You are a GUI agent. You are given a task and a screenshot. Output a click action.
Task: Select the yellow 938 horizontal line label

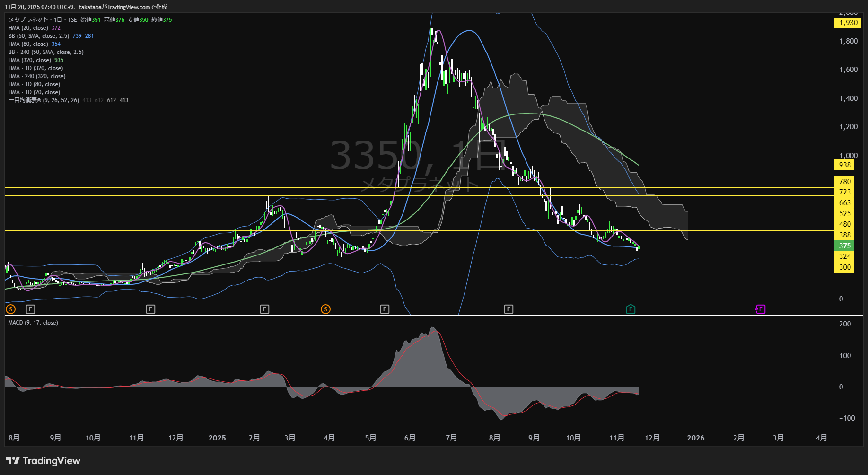845,165
